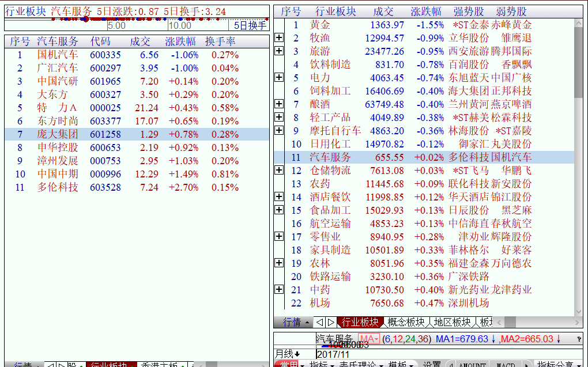588x367 pixels.
Task: Select the 饲料加工 sector name
Action: [330, 90]
